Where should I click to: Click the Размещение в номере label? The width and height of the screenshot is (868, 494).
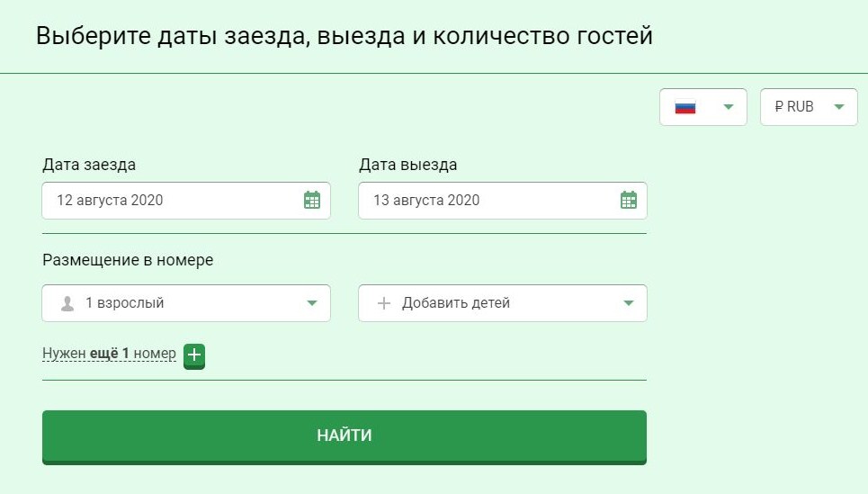[128, 260]
